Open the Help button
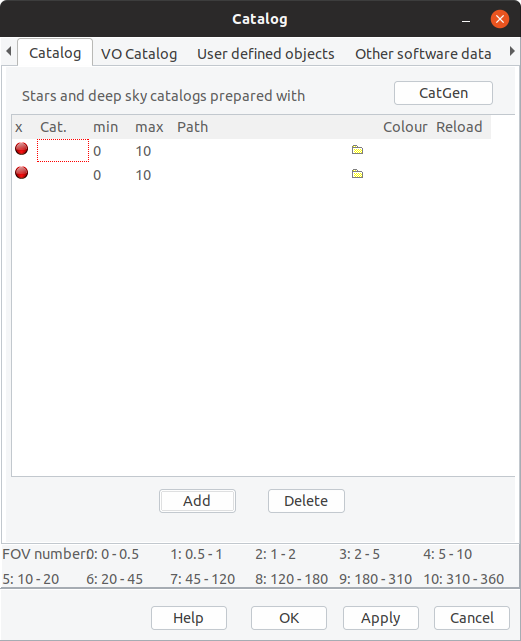The image size is (521, 641). (189, 618)
